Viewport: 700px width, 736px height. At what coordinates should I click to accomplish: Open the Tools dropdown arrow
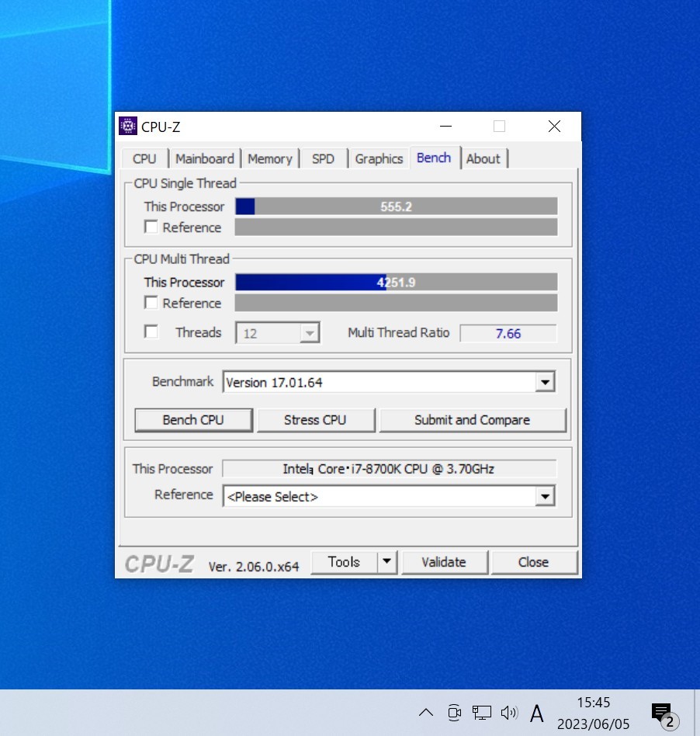(387, 562)
